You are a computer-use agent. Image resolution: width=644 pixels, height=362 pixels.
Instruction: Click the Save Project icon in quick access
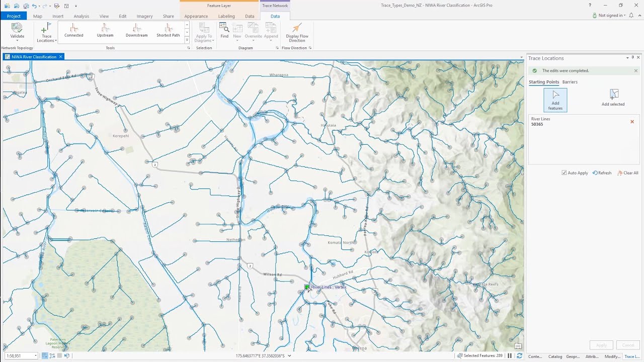pyautogui.click(x=25, y=6)
